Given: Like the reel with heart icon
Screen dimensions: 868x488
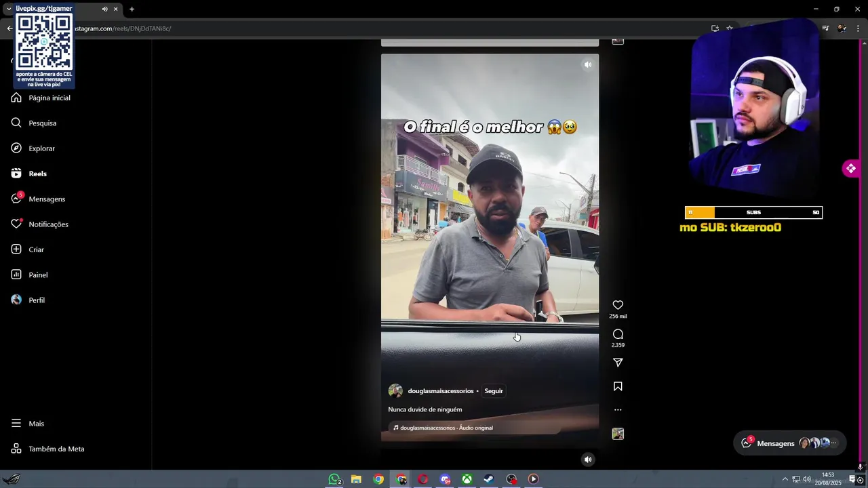Looking at the screenshot, I should (618, 305).
